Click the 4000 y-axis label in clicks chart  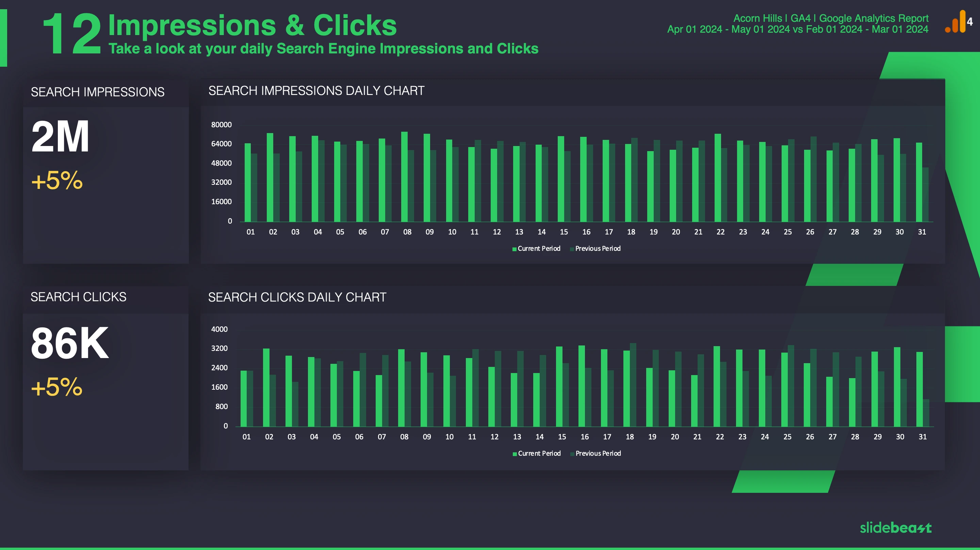tap(219, 329)
